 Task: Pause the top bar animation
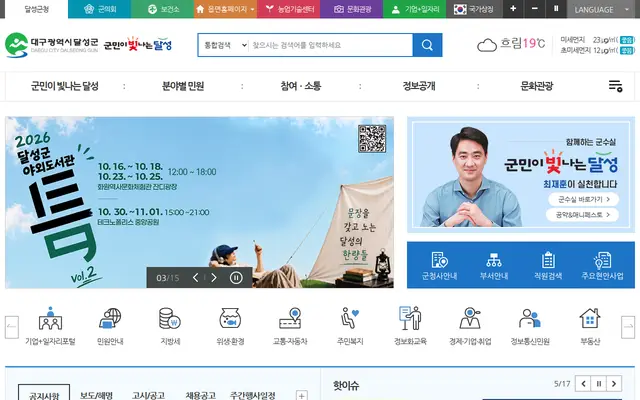(x=556, y=9)
